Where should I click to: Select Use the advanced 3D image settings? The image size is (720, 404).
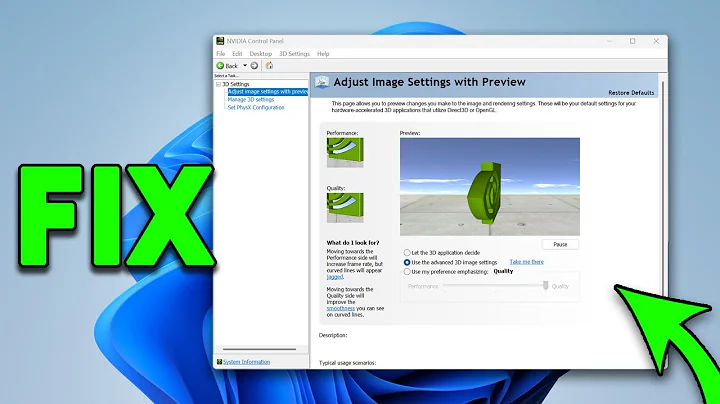click(407, 262)
